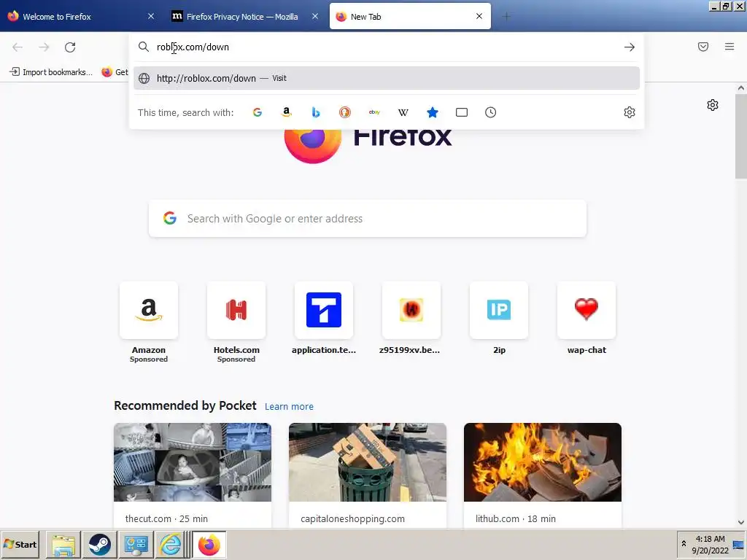Click the address bar text field
This screenshot has width=747, height=560.
pyautogui.click(x=387, y=47)
